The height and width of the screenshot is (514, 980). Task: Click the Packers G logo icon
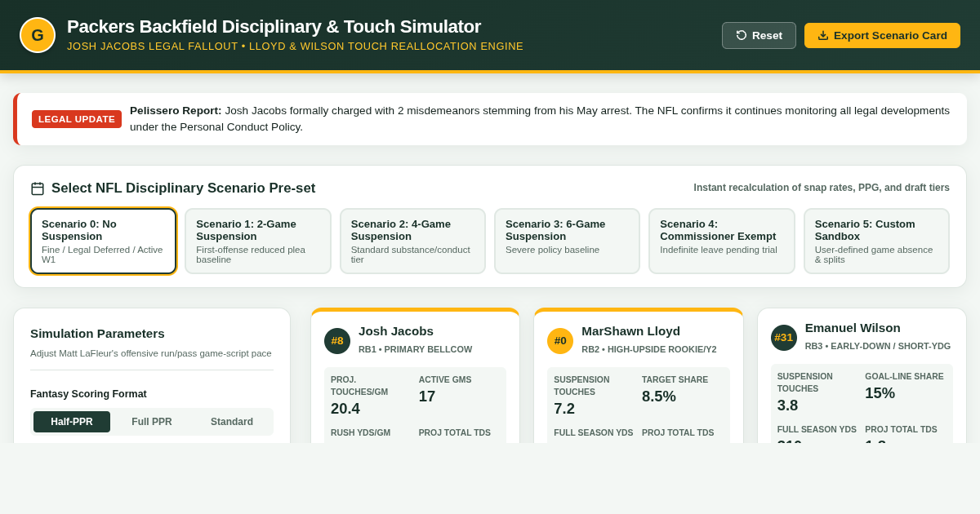click(x=38, y=35)
